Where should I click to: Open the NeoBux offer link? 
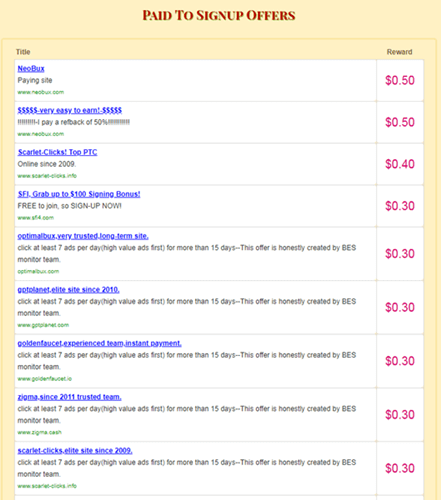tap(31, 69)
